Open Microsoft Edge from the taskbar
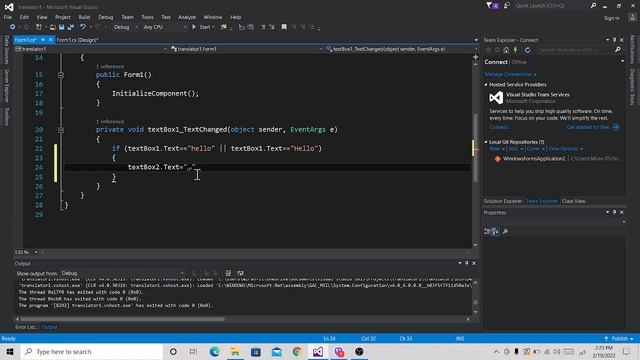The height and width of the screenshot is (360, 640). click(x=214, y=351)
